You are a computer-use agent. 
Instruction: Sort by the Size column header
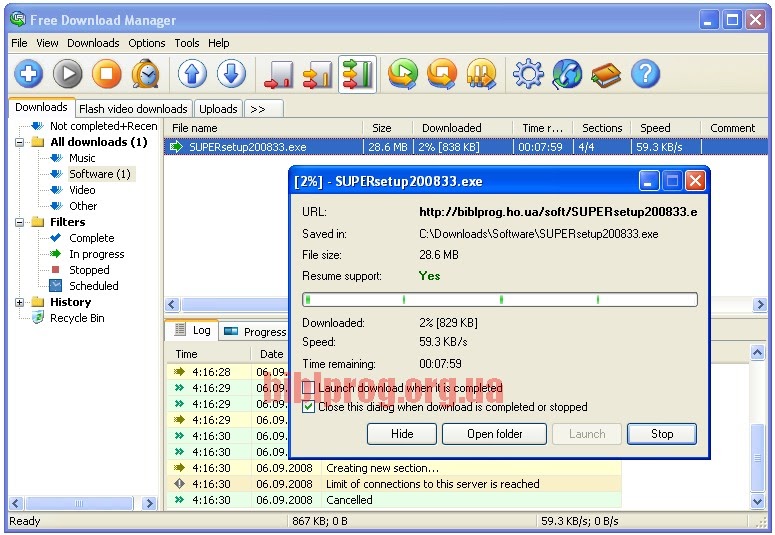[388, 128]
